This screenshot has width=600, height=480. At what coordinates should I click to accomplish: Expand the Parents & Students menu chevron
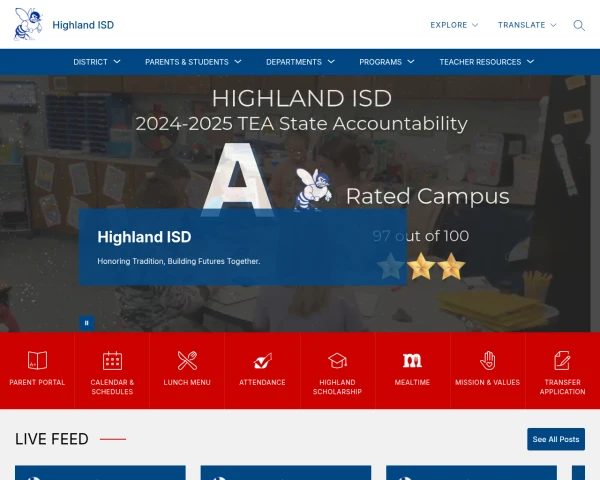[238, 62]
